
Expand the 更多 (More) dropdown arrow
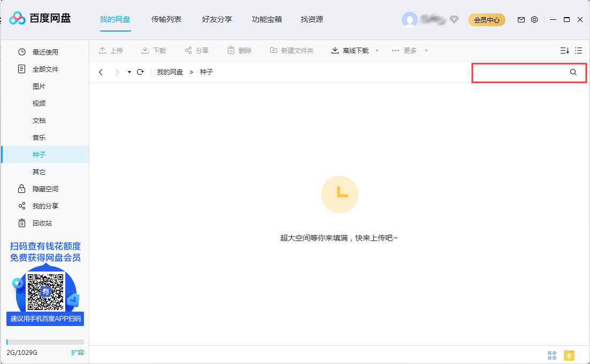(426, 50)
